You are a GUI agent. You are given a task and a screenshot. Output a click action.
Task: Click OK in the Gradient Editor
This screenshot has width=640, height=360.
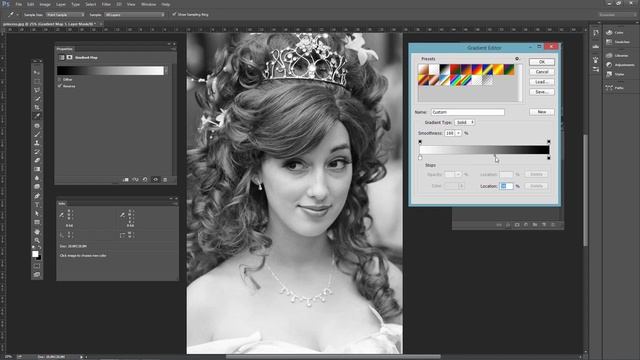pos(542,62)
